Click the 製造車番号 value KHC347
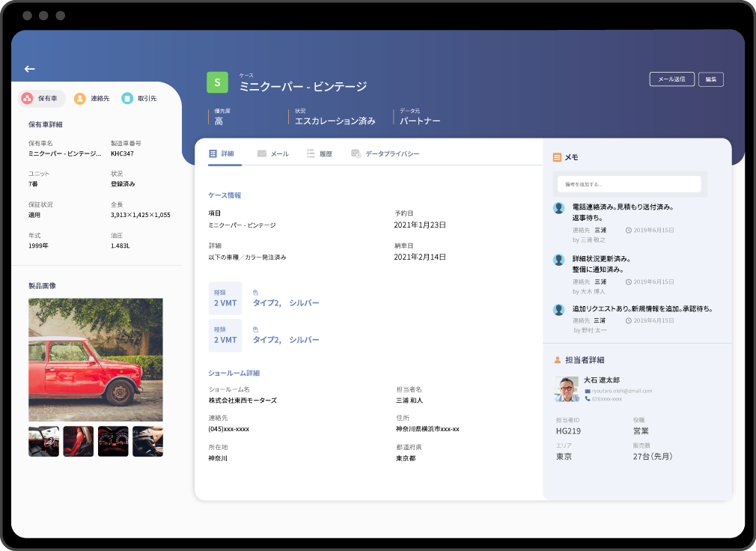 122,153
